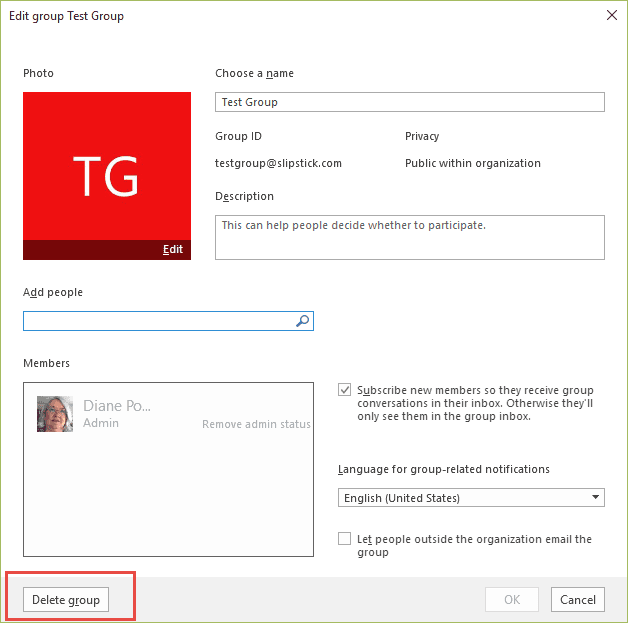Click Remove admin status for Diane
The height and width of the screenshot is (623, 628).
point(256,424)
